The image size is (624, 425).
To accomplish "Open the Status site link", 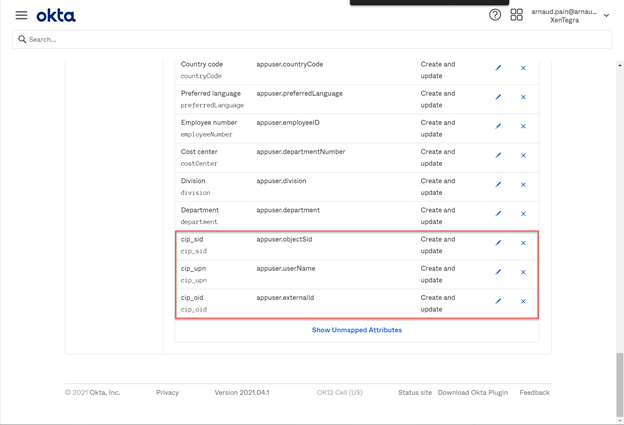I will coord(414,393).
